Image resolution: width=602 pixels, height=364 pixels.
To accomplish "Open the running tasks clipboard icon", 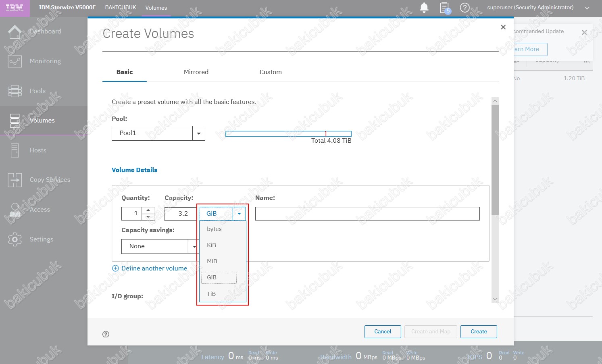I will pos(445,8).
